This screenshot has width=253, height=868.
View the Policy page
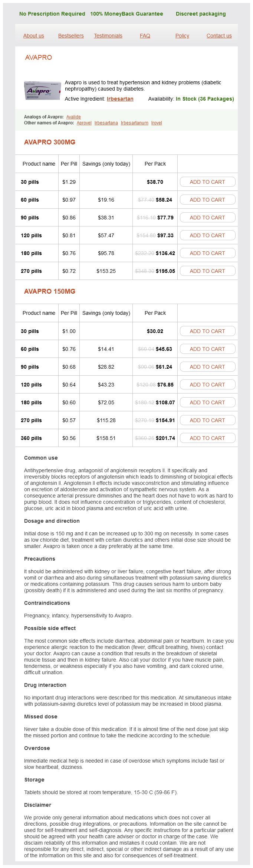coord(182,36)
